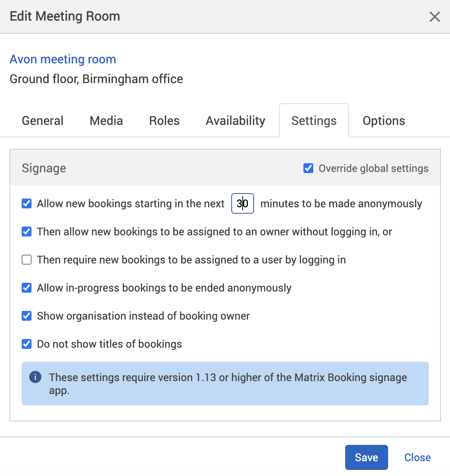Select the Signage section header
450x476 pixels.
[44, 168]
